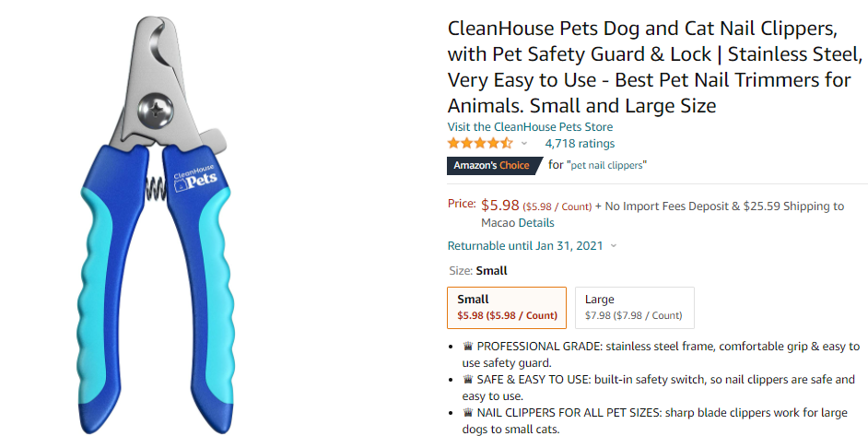The image size is (868, 436).
Task: Expand the star rating breakdown chevron
Action: pos(524,144)
